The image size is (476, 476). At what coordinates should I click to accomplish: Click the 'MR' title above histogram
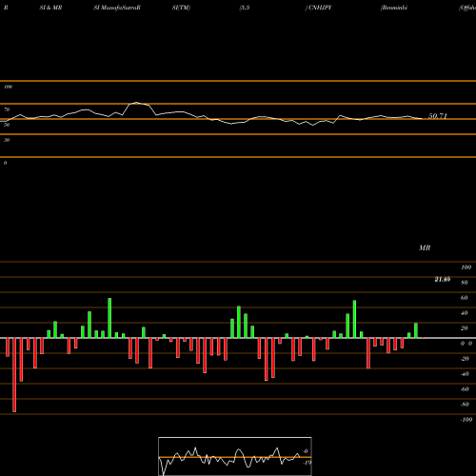425,248
